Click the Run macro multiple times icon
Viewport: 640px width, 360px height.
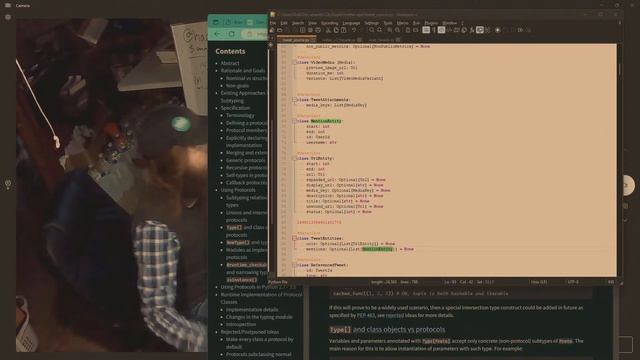tap(520, 30)
